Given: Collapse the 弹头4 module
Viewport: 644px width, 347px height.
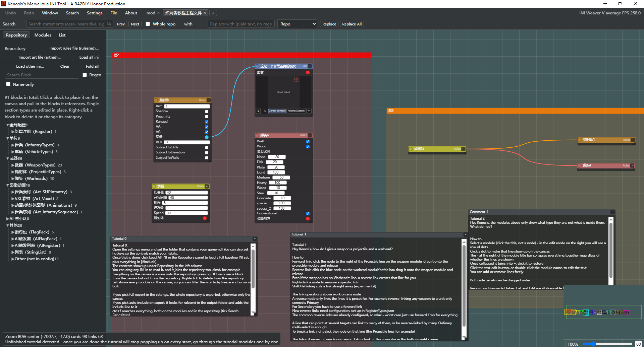Looking at the screenshot, I should [632, 165].
